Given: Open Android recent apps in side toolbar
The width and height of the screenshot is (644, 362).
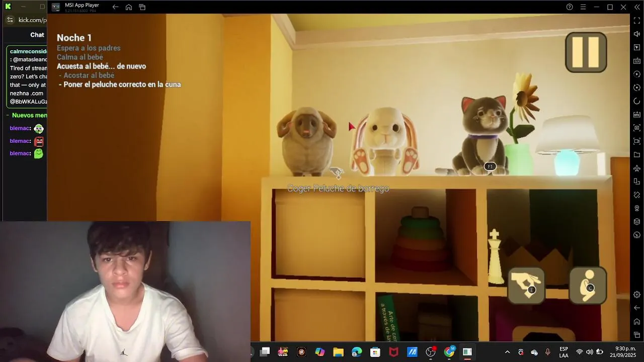Looking at the screenshot, I should pyautogui.click(x=637, y=335).
